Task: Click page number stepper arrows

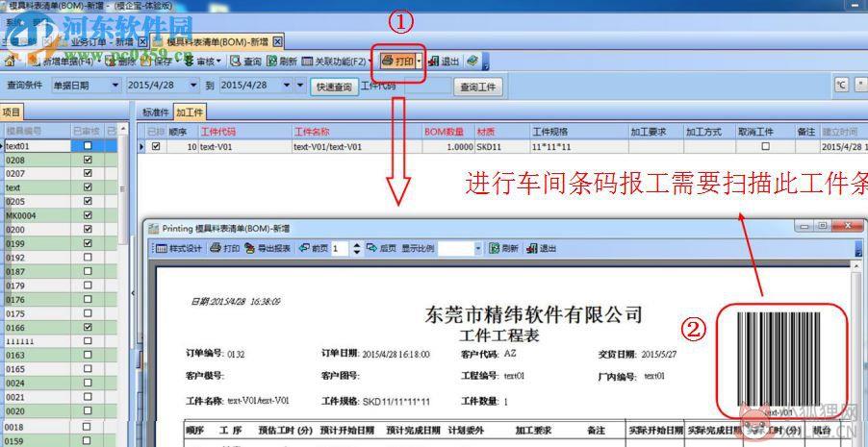Action: tap(357, 249)
